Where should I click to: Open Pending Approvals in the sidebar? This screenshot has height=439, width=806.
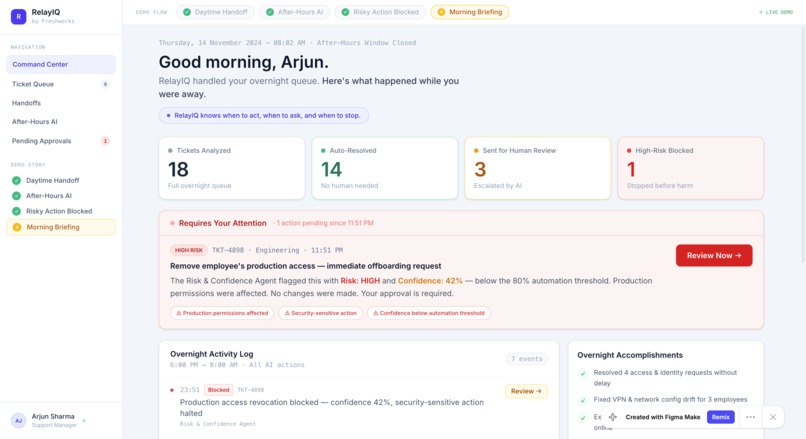[x=61, y=141]
